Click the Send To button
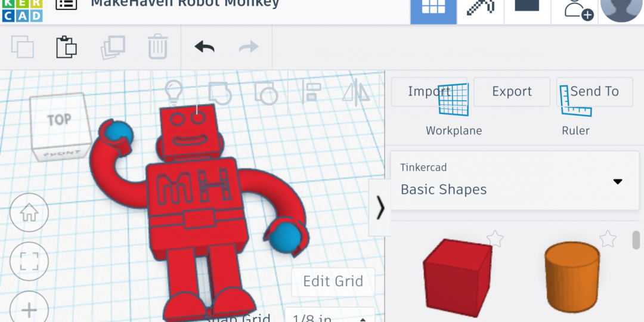 pos(595,92)
